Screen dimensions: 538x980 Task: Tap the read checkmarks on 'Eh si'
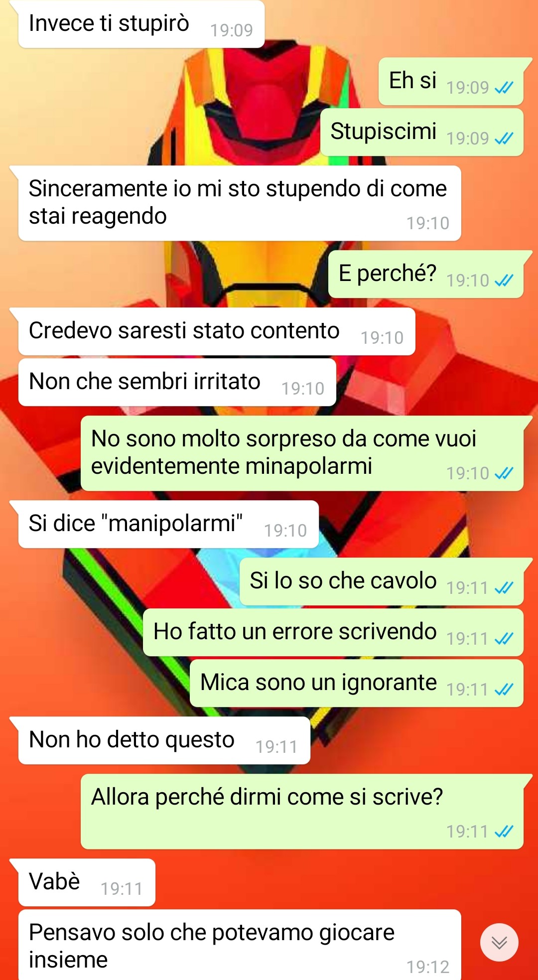pyautogui.click(x=504, y=88)
